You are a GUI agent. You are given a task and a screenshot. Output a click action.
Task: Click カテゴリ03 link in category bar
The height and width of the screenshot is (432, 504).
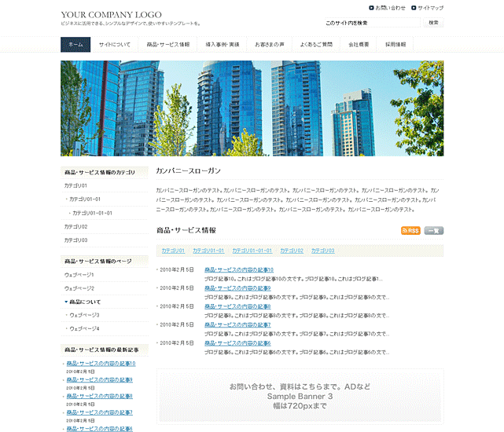322,251
